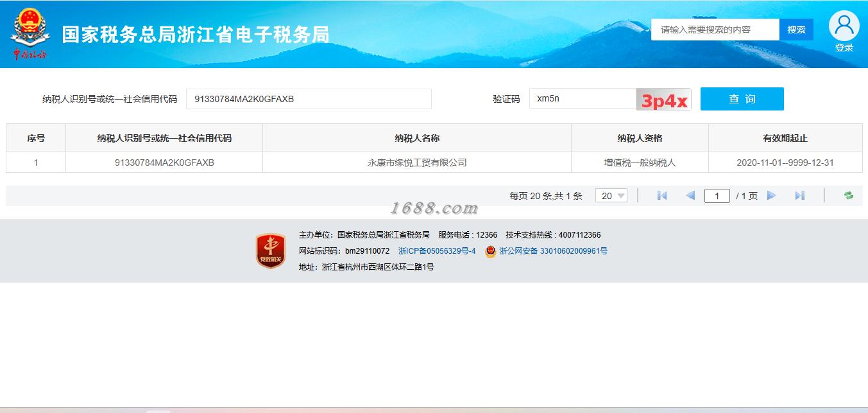This screenshot has height=413, width=868.
Task: Click the current page number box
Action: coord(717,196)
